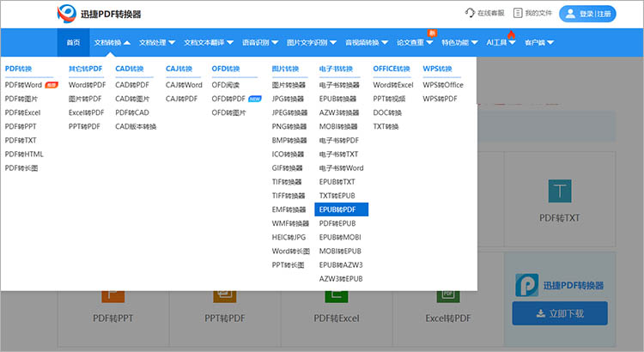644x352 pixels.
Task: Click the 图片转换 column heading
Action: click(285, 69)
